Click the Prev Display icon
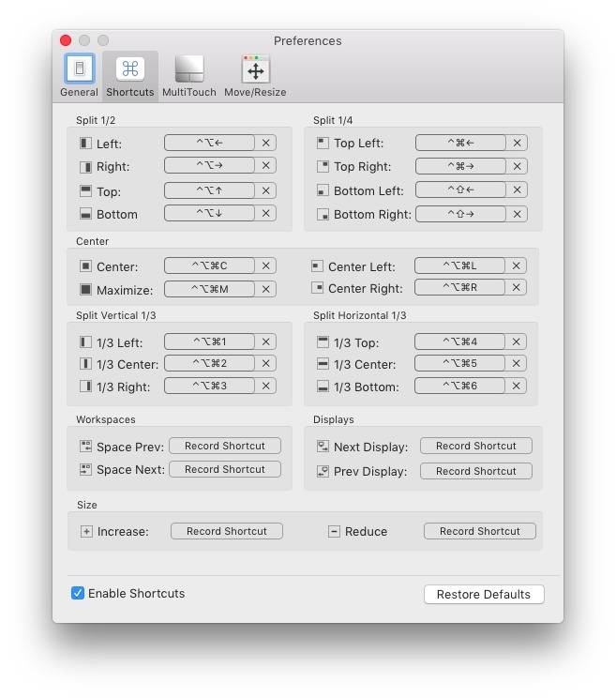Screen dimensions: 616x698 [x=323, y=471]
